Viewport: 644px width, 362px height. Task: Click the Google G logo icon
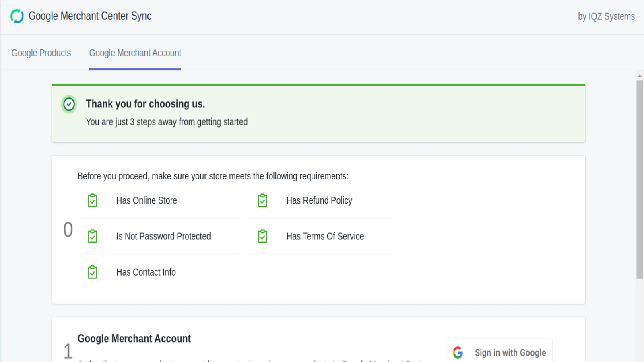(458, 353)
